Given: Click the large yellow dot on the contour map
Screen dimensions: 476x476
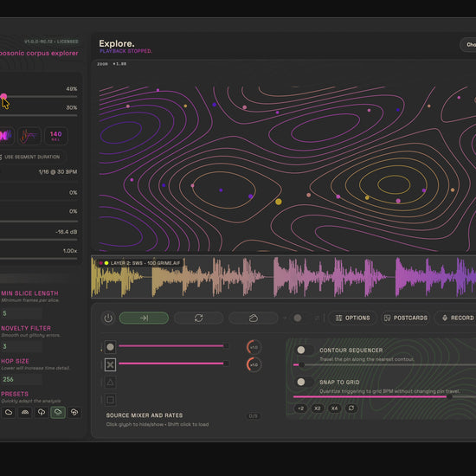Looking at the screenshot, I should 279,202.
